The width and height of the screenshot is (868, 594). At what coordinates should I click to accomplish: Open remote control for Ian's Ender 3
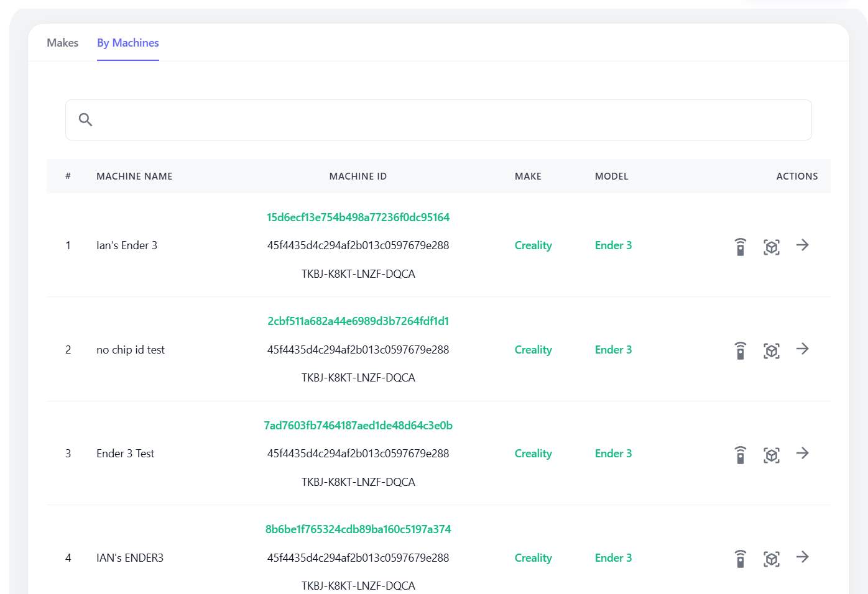[x=740, y=247]
